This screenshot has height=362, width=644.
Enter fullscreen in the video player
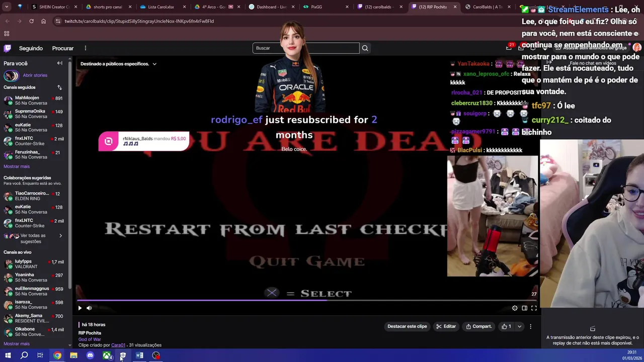point(534,308)
